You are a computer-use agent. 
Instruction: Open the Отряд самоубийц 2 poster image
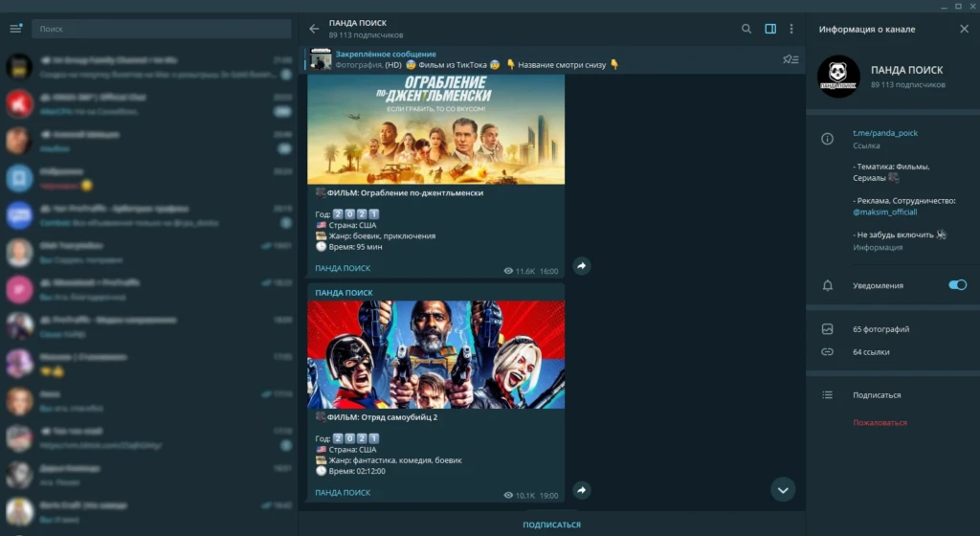[x=435, y=354]
